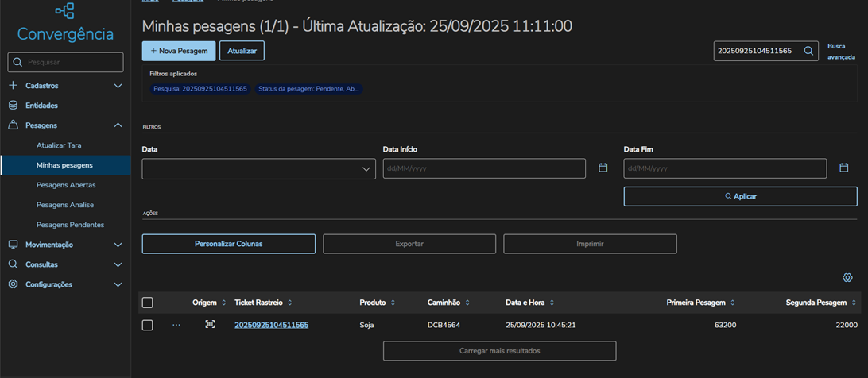Sort by Ticket Rastreio column arrows
Screen dimensions: 868x378
pyautogui.click(x=290, y=303)
